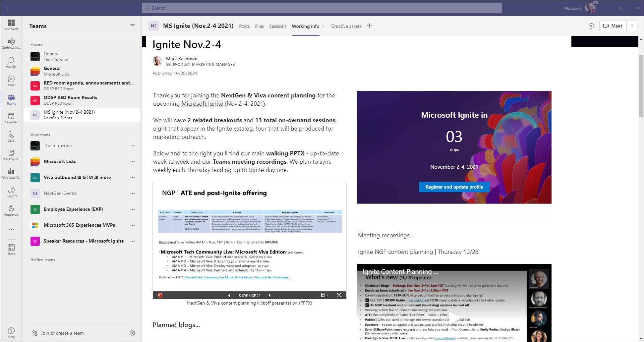The height and width of the screenshot is (342, 644).
Task: Show more apps ellipsis in rail
Action: (x=11, y=229)
